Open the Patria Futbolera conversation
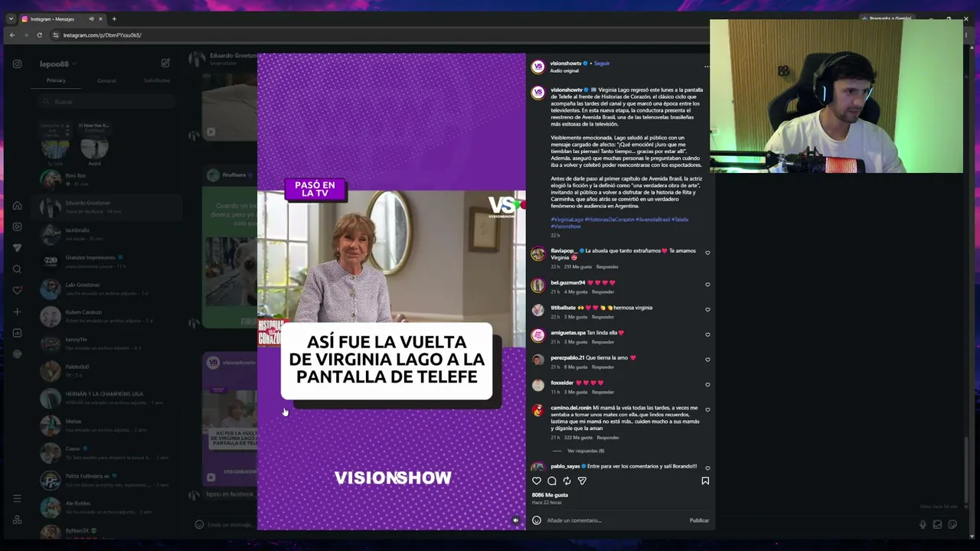Image resolution: width=980 pixels, height=551 pixels. click(x=106, y=480)
